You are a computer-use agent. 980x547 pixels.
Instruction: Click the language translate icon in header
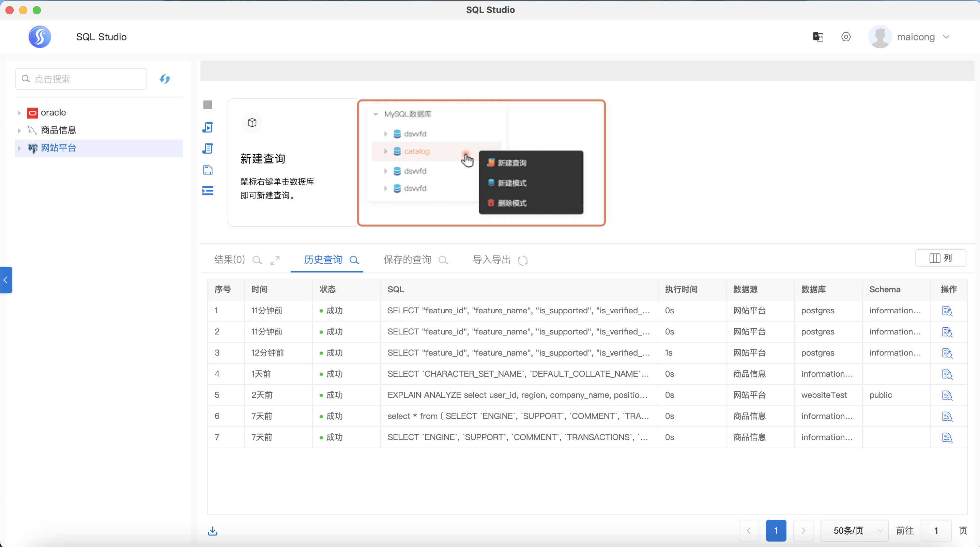click(818, 37)
